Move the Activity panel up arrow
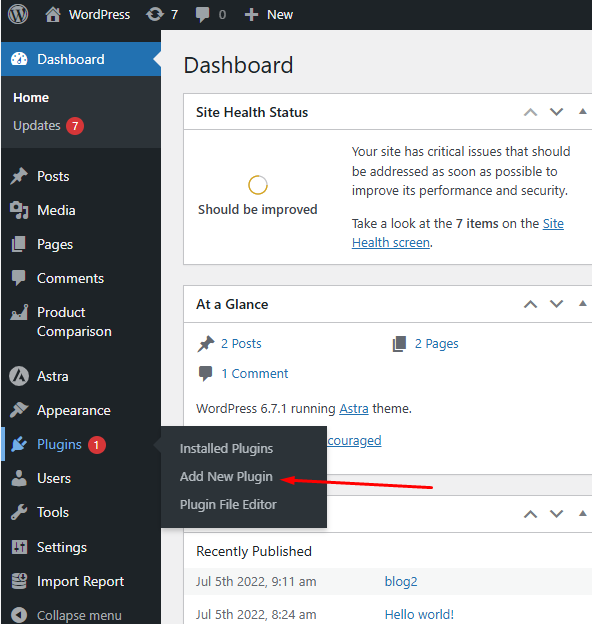592x624 pixels. pyautogui.click(x=530, y=514)
